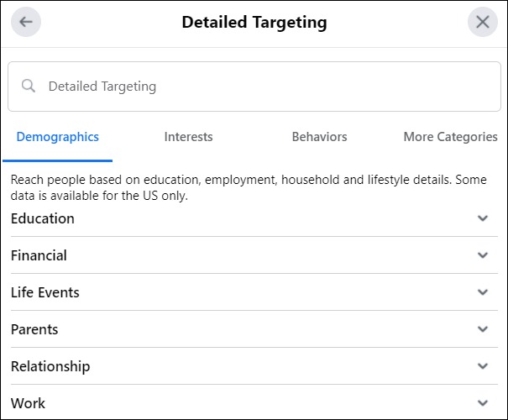Focus the Detailed Targeting search field
508x420 pixels.
(252, 86)
